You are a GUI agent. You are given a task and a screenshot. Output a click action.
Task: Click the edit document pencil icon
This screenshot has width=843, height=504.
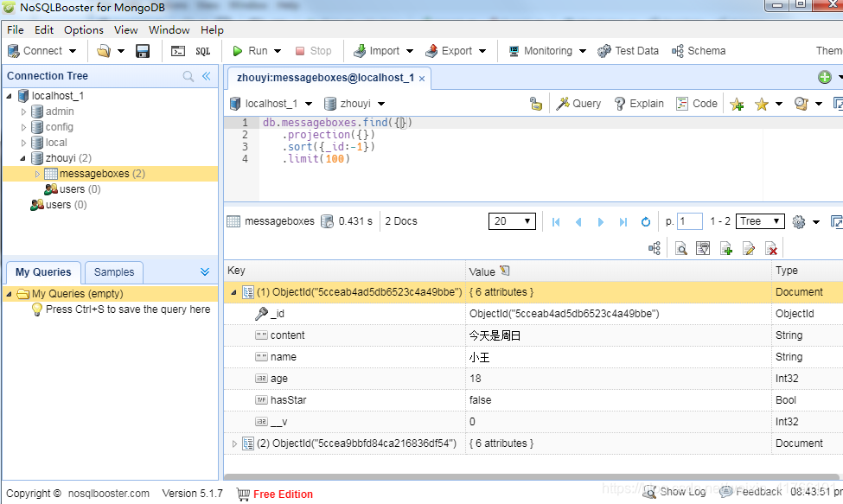tap(749, 249)
